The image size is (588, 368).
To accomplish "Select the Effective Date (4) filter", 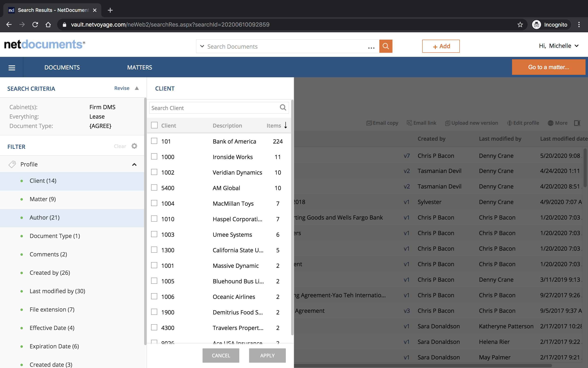I will click(x=72, y=328).
